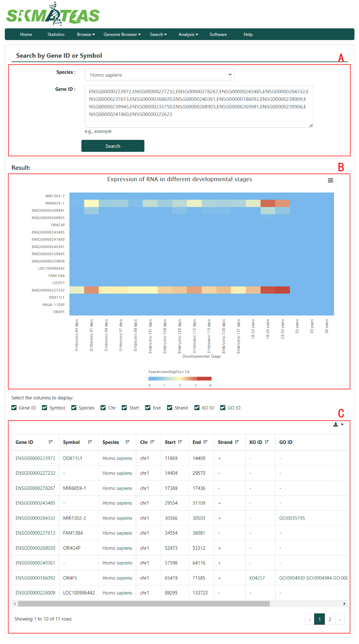Go to page 2 of results
The image size is (359, 644).
coord(330,619)
